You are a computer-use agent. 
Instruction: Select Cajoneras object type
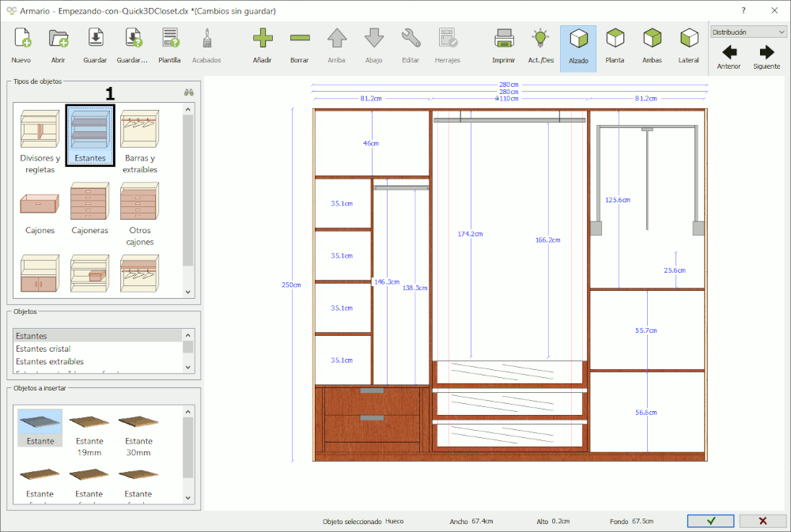pos(90,208)
